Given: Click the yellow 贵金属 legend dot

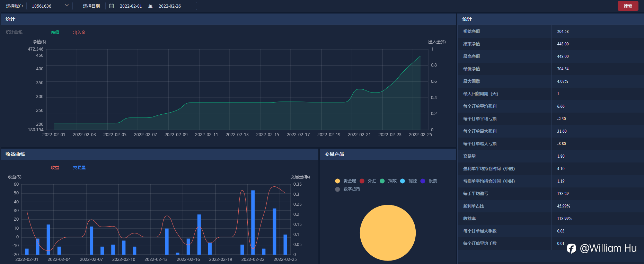Looking at the screenshot, I should click(337, 181).
